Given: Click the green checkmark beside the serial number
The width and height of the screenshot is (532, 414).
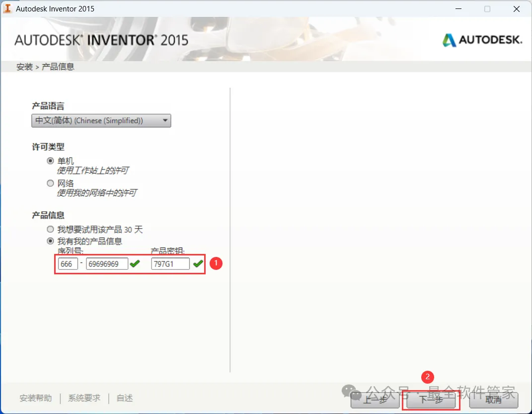Looking at the screenshot, I should pos(135,264).
